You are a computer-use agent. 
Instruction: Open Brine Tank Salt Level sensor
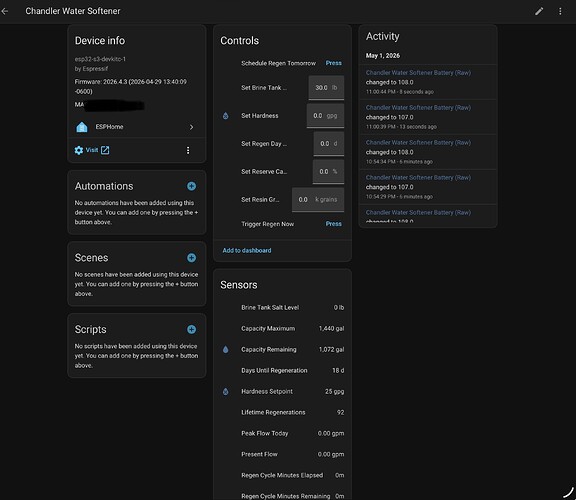point(282,307)
